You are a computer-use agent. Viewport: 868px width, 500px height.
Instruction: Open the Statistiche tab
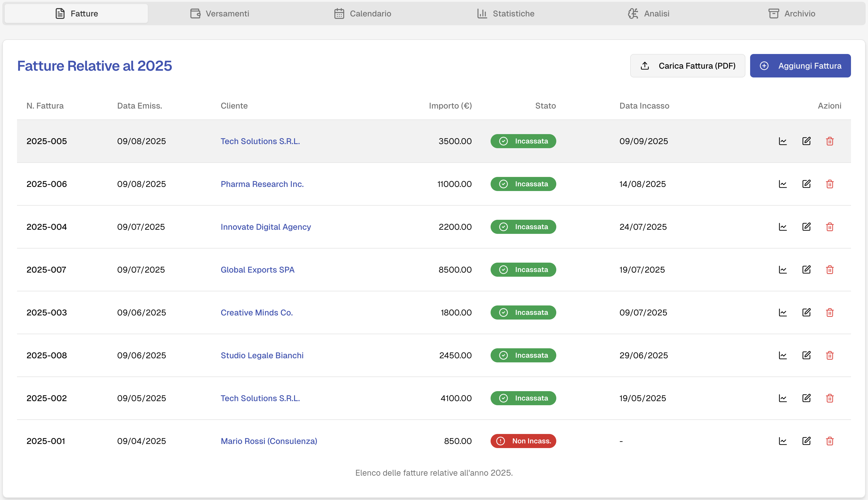506,14
